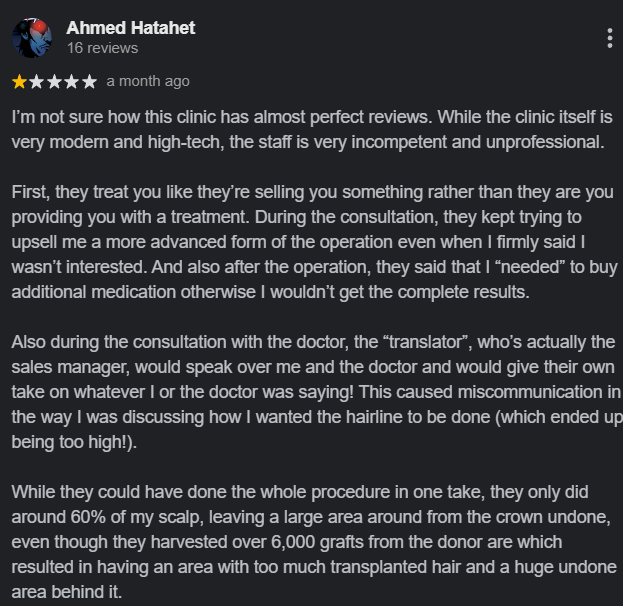Select the second rating star
The image size is (623, 606).
pos(37,82)
